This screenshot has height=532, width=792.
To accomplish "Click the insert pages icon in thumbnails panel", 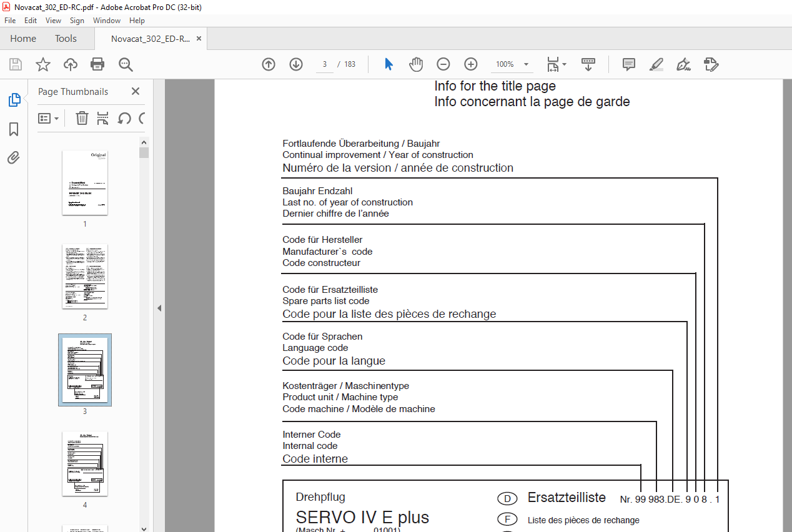I will [103, 118].
